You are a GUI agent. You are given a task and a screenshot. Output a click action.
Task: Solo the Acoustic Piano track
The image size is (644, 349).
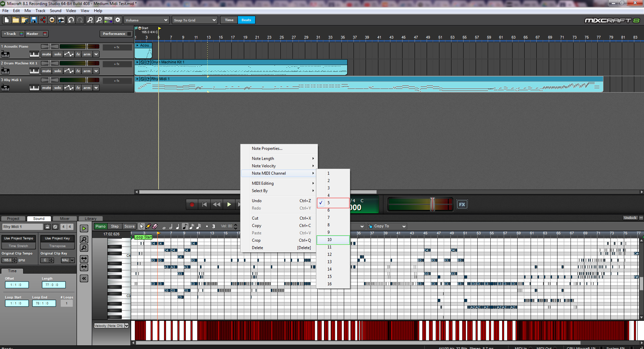58,54
